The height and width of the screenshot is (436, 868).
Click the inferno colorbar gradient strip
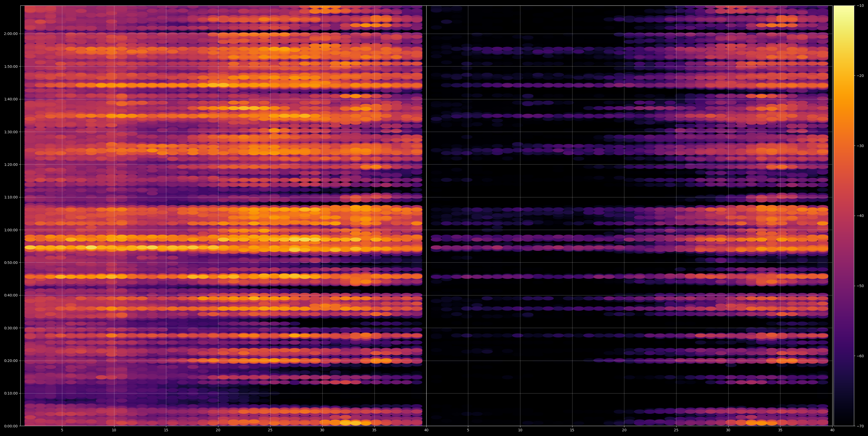pos(844,216)
